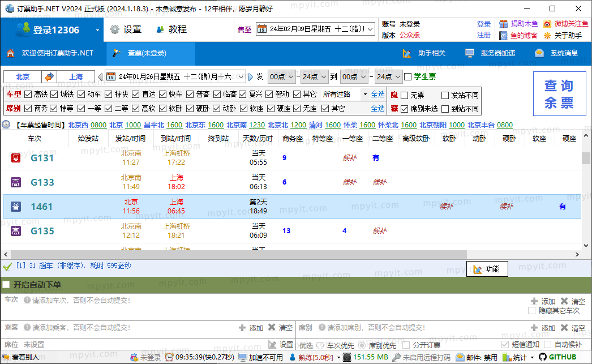The width and height of the screenshot is (592, 364).
Task: Select train G135 in the list
Action: (292, 231)
